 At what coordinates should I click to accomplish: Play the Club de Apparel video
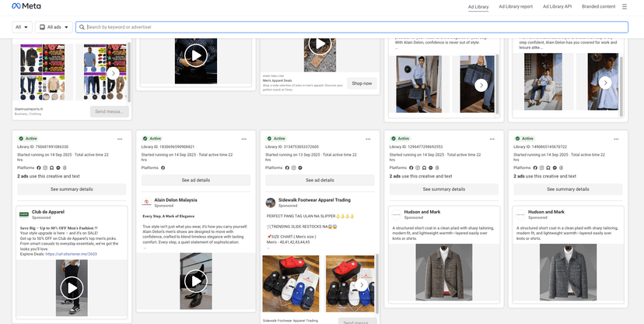(x=72, y=287)
